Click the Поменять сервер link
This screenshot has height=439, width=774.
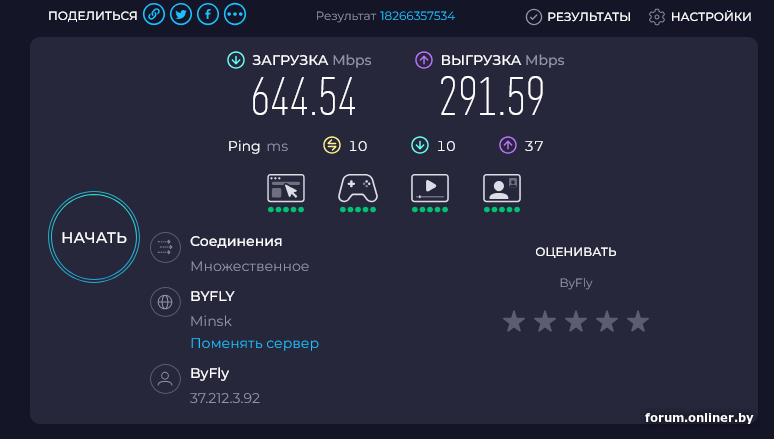pyautogui.click(x=254, y=343)
